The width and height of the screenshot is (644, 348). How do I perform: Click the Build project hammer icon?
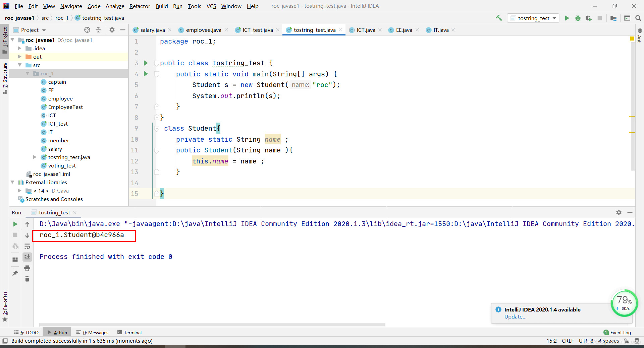[499, 18]
